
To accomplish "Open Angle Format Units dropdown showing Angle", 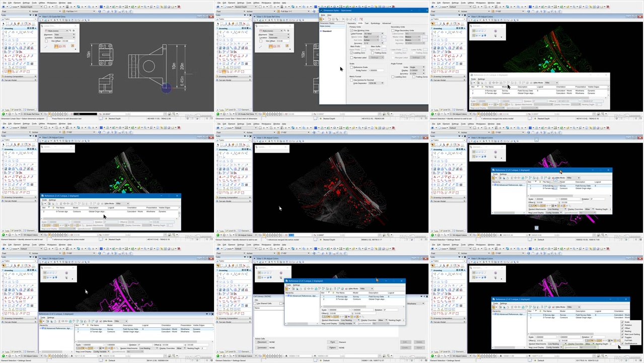I will coord(417,67).
